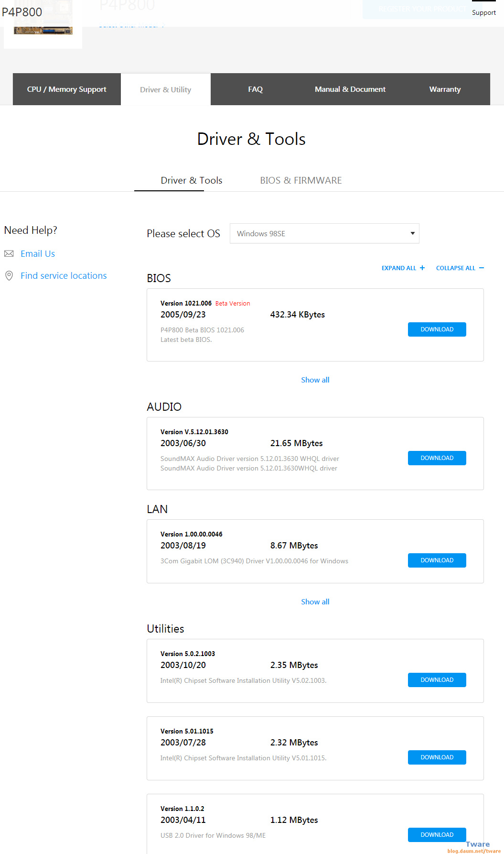Viewport: 504px width, 854px height.
Task: Switch to BIOS & FIRMWARE sub-tab
Action: (x=301, y=180)
